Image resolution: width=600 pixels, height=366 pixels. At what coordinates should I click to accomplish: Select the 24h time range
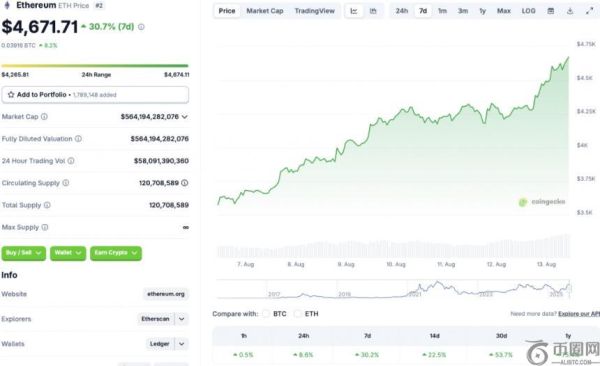401,11
